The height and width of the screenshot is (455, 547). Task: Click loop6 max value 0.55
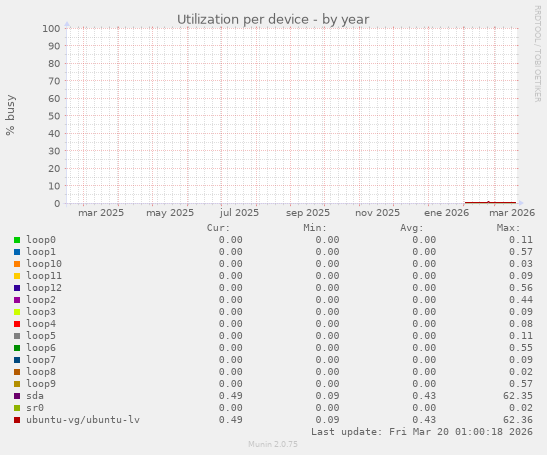tap(521, 348)
